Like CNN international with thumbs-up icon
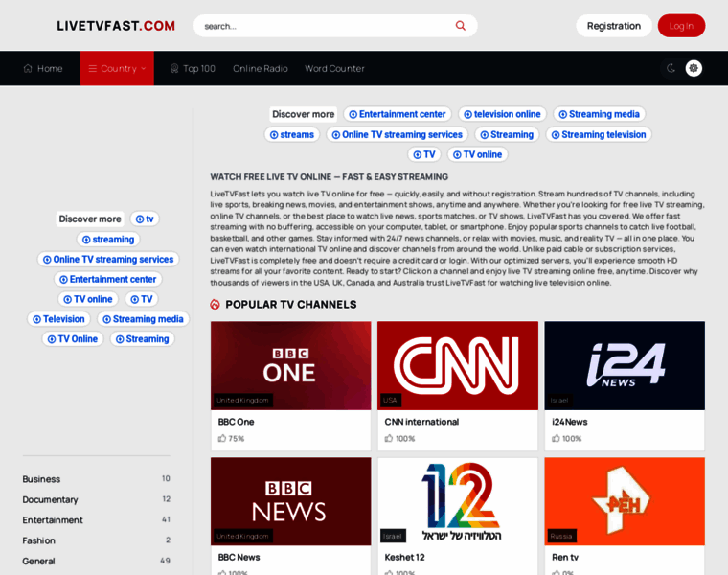This screenshot has height=575, width=728. pos(389,439)
